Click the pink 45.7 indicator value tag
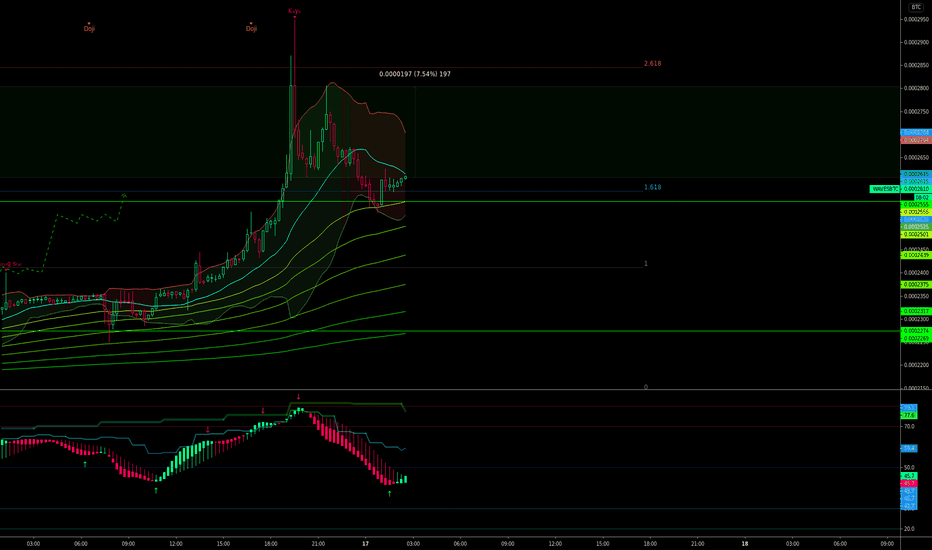The height and width of the screenshot is (550, 932). click(909, 483)
